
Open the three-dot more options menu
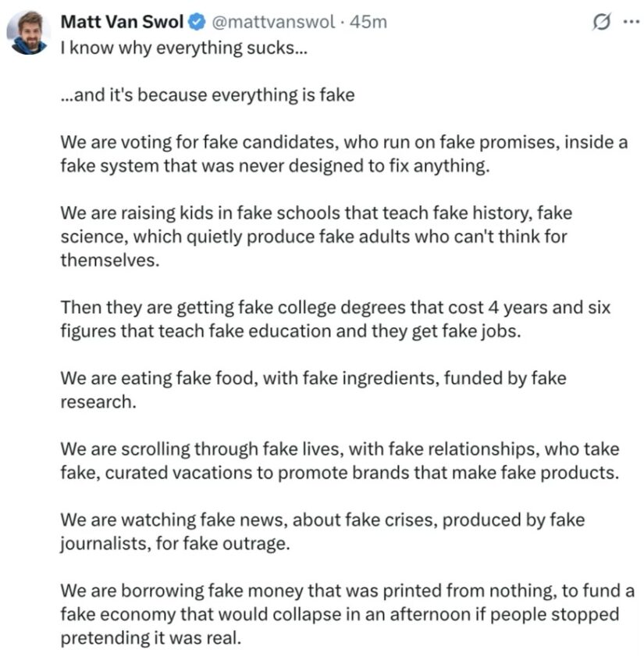click(632, 22)
